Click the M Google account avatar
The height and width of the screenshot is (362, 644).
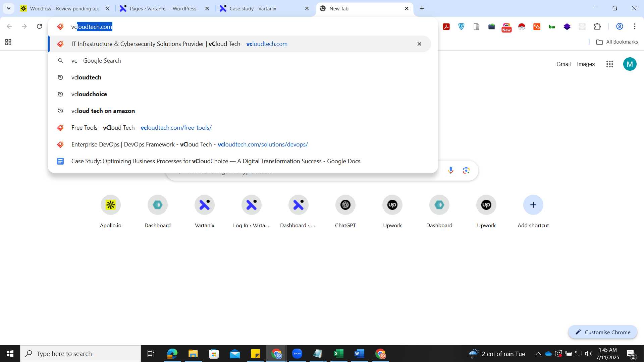click(x=630, y=64)
